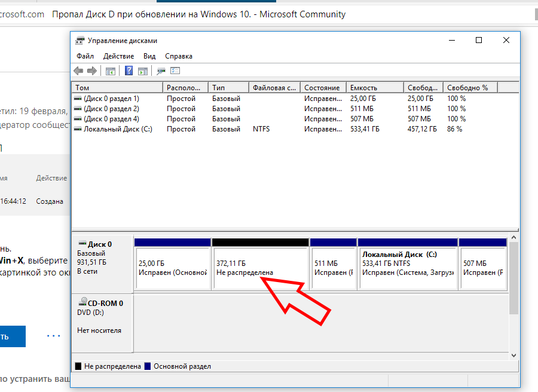Sort volumes by the Емкость column header

coord(375,88)
